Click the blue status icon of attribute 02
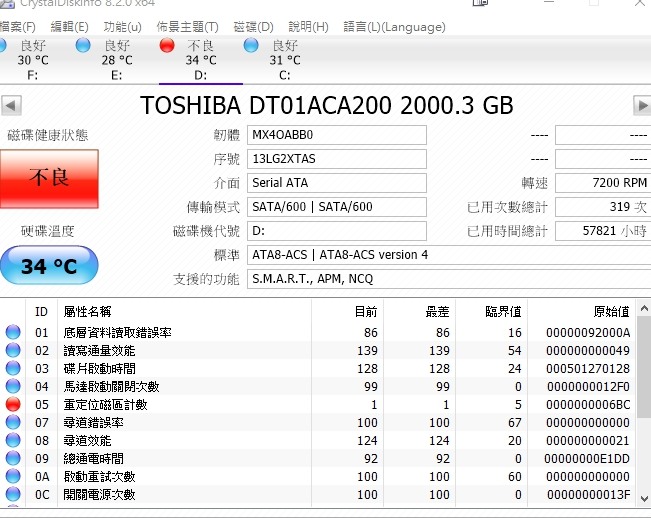The image size is (651, 518). pyautogui.click(x=13, y=350)
